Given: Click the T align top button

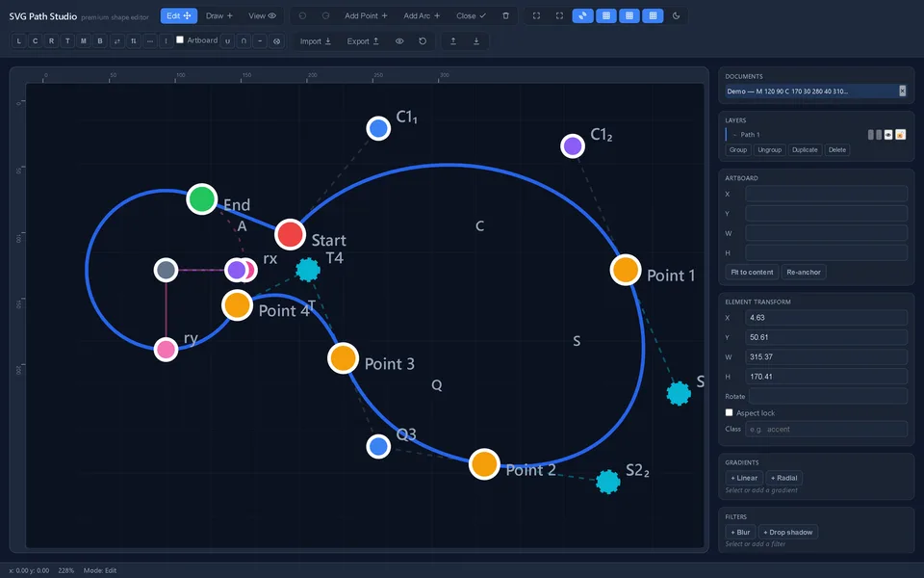Looking at the screenshot, I should (x=67, y=40).
